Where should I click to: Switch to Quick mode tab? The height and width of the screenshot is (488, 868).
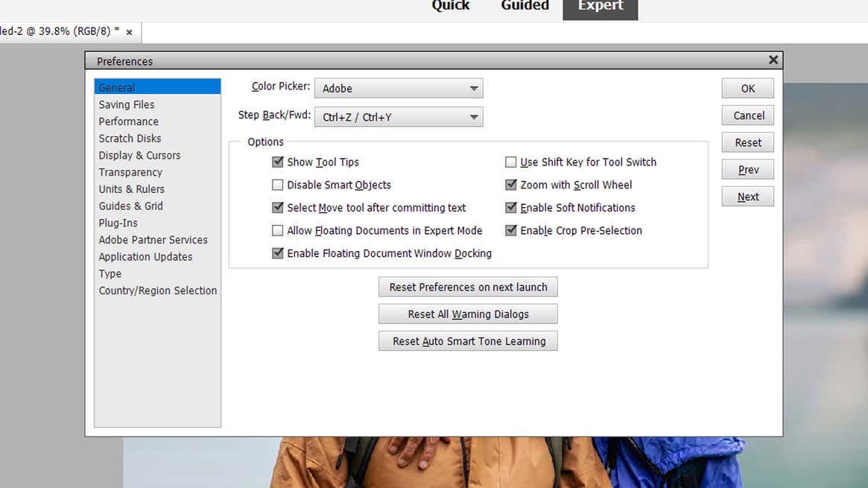click(x=451, y=6)
